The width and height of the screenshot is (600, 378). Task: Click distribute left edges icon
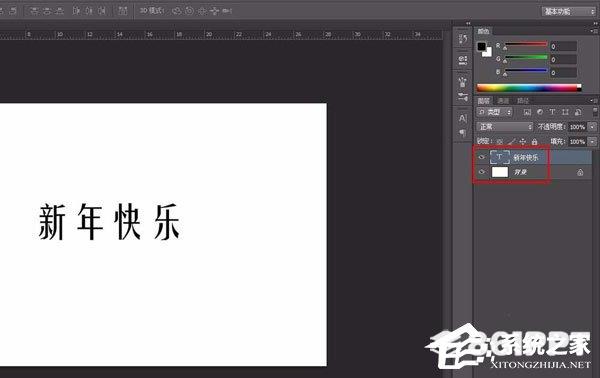76,11
